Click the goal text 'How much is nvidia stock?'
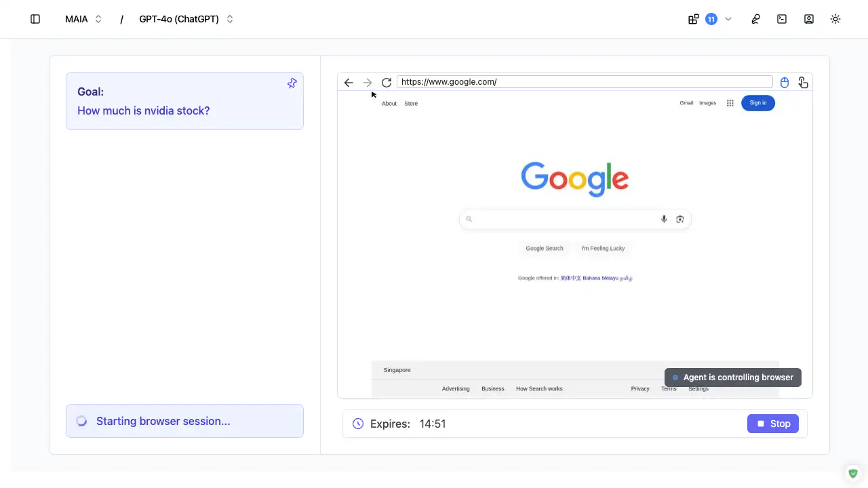This screenshot has height=488, width=868. tap(144, 110)
